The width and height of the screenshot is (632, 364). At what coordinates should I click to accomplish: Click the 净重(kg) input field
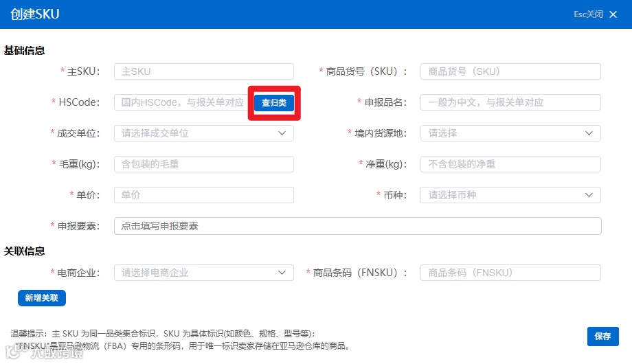[510, 164]
